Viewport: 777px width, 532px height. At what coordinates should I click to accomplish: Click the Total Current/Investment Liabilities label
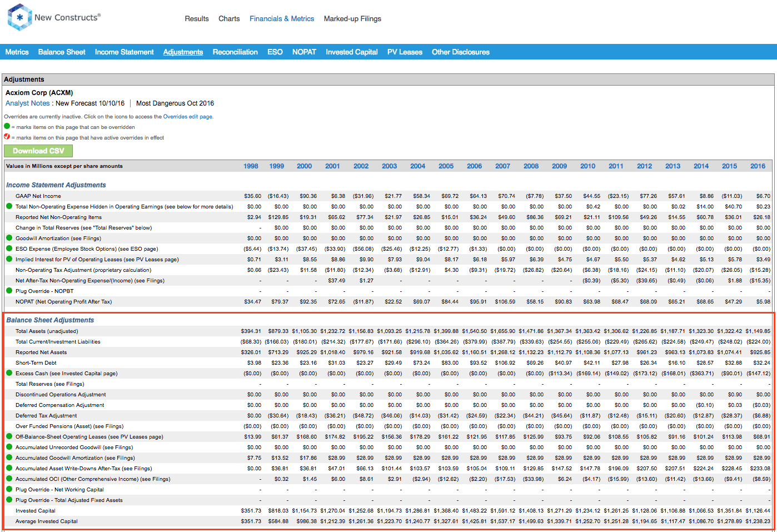click(58, 342)
